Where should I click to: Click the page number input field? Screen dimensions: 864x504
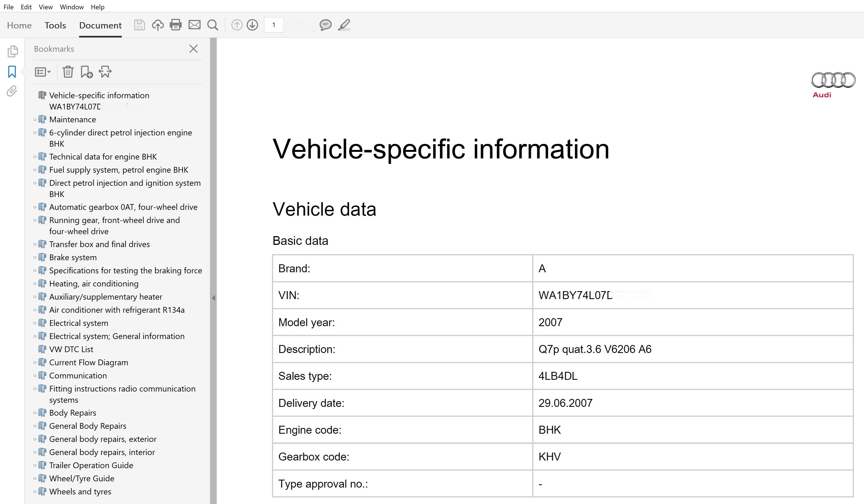click(274, 25)
